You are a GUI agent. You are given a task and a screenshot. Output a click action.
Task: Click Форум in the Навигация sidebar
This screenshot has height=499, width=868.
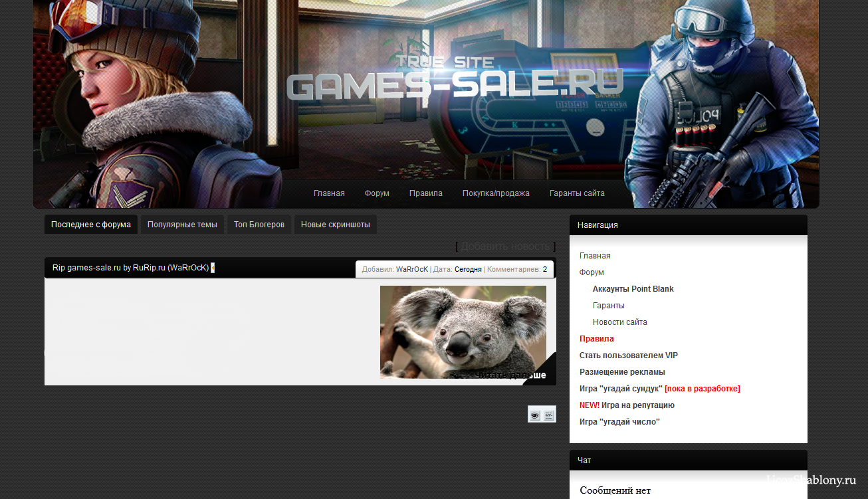[592, 272]
